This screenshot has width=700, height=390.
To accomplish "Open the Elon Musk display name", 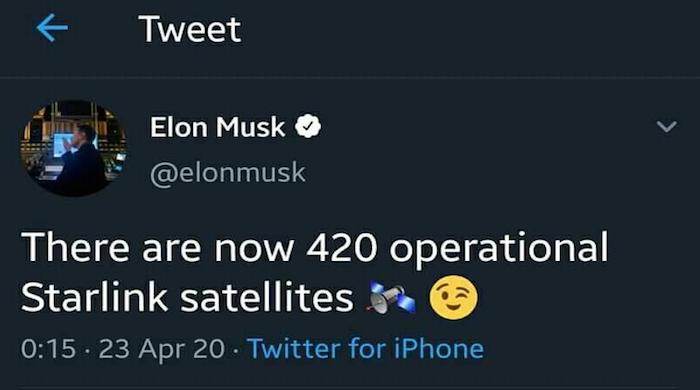I will pyautogui.click(x=217, y=128).
